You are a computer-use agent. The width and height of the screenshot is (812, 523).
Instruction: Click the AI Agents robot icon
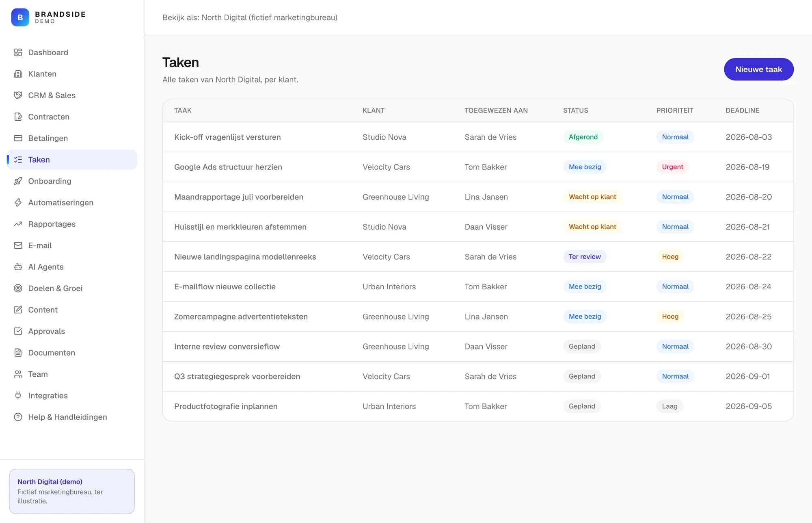coord(18,267)
